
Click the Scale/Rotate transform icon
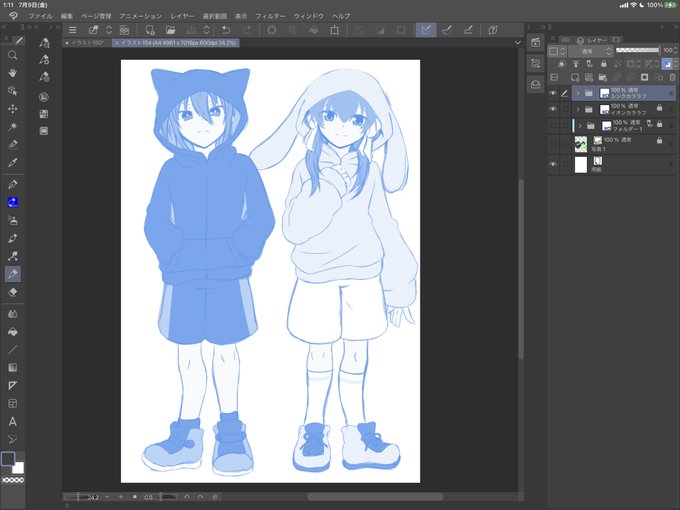(334, 30)
